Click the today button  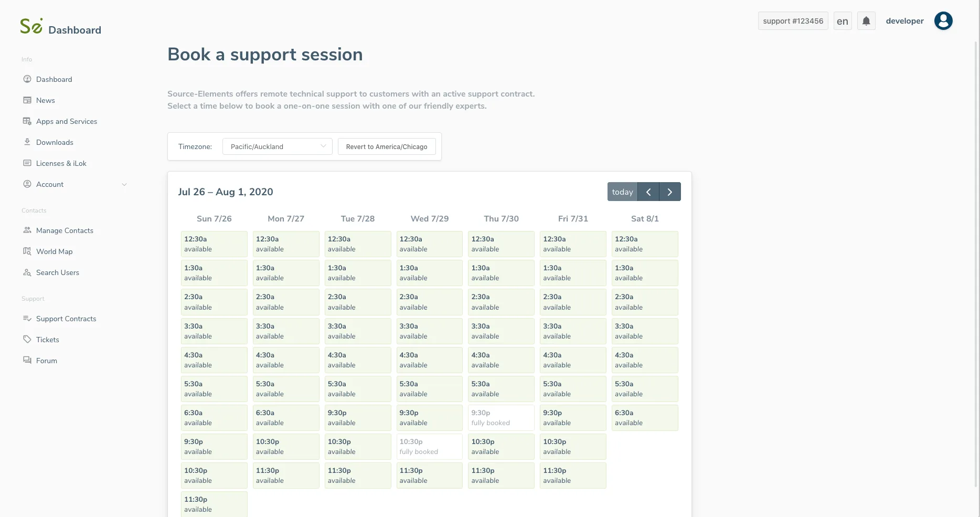click(x=622, y=192)
